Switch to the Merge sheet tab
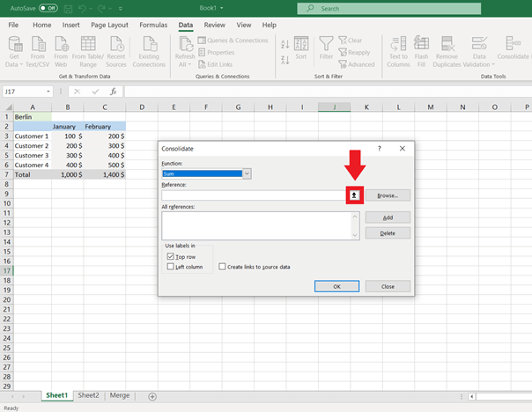Screen dimensions: 532x412 click(119, 396)
